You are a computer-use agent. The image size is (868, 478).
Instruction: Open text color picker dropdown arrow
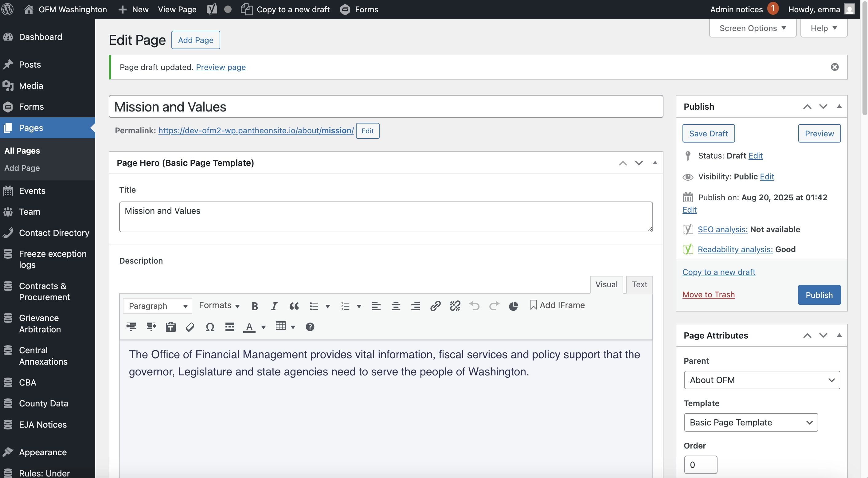[x=264, y=327]
